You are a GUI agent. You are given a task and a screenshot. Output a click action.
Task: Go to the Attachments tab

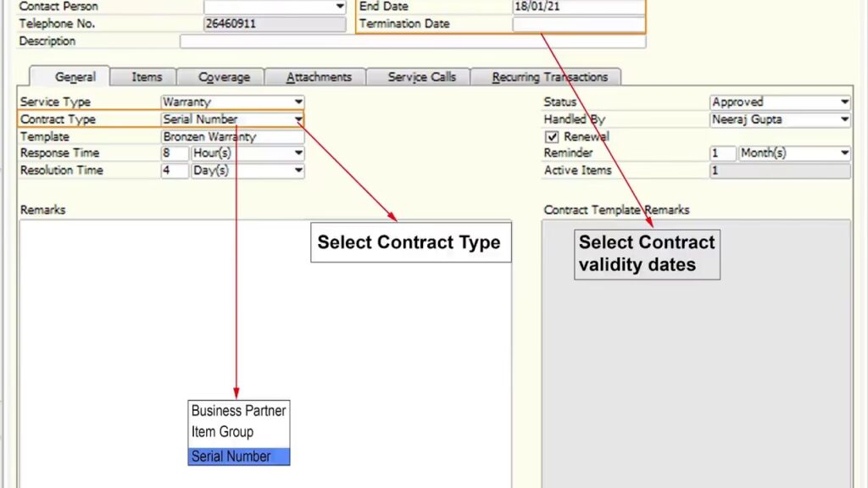click(318, 77)
